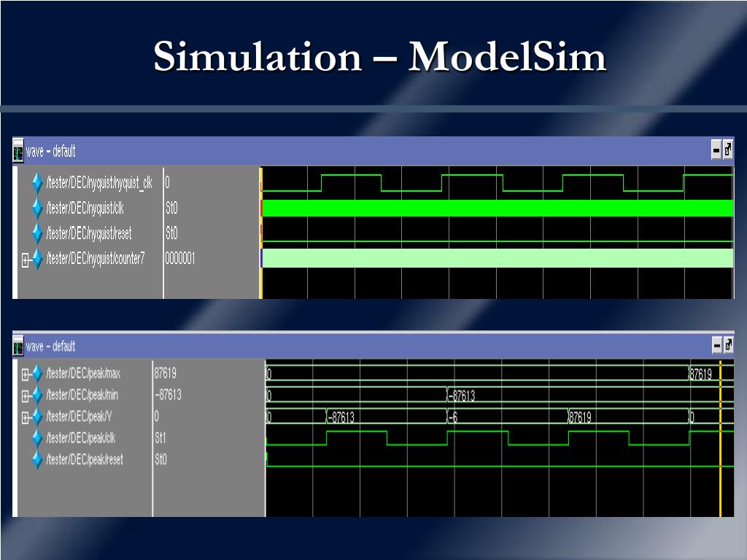Click the peak/clk value St1

coord(160,437)
